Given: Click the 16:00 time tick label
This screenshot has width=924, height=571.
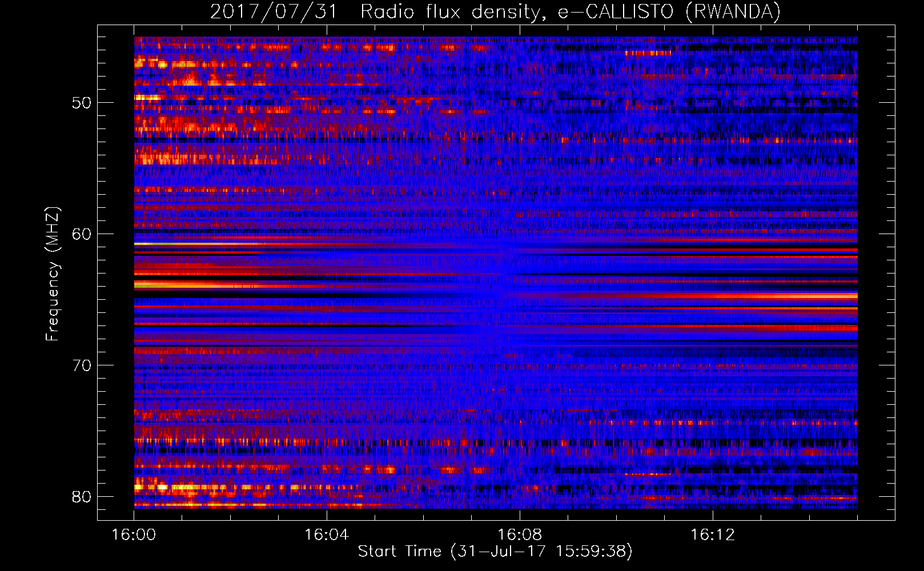Looking at the screenshot, I should coord(134,535).
